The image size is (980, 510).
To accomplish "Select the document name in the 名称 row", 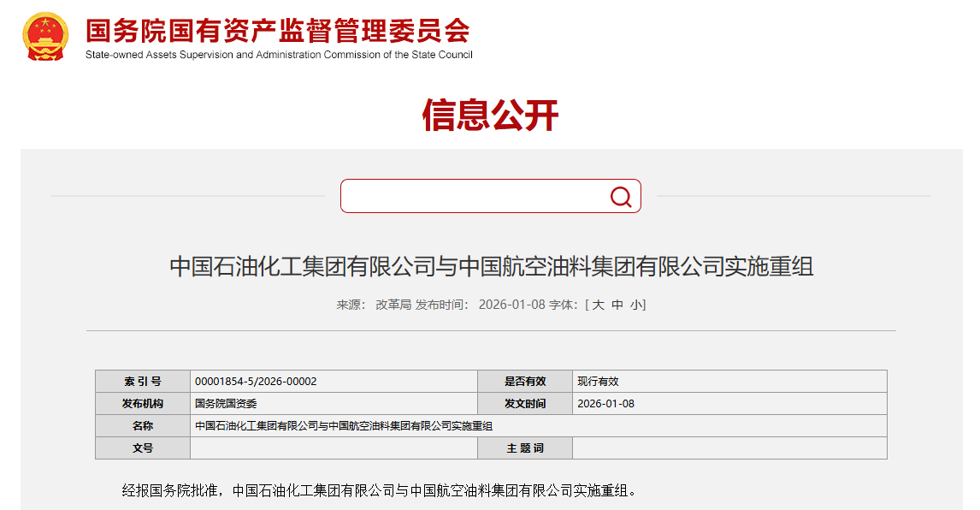I will coord(344,425).
